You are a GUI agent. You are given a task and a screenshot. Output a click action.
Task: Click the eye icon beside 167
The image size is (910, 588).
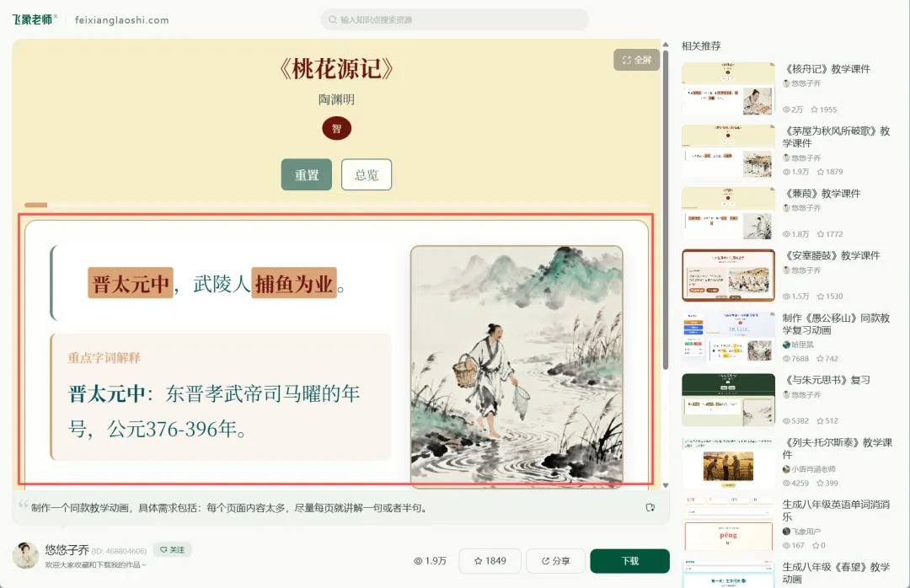786,546
